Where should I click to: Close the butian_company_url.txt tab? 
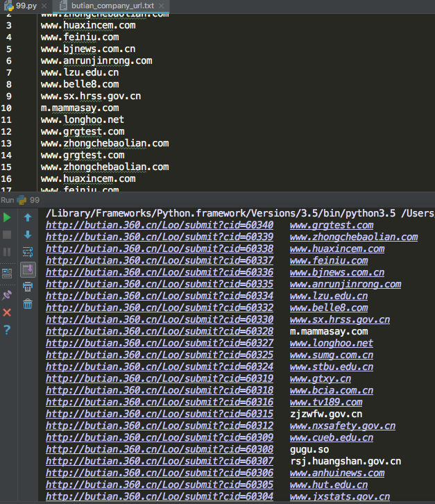pos(161,6)
